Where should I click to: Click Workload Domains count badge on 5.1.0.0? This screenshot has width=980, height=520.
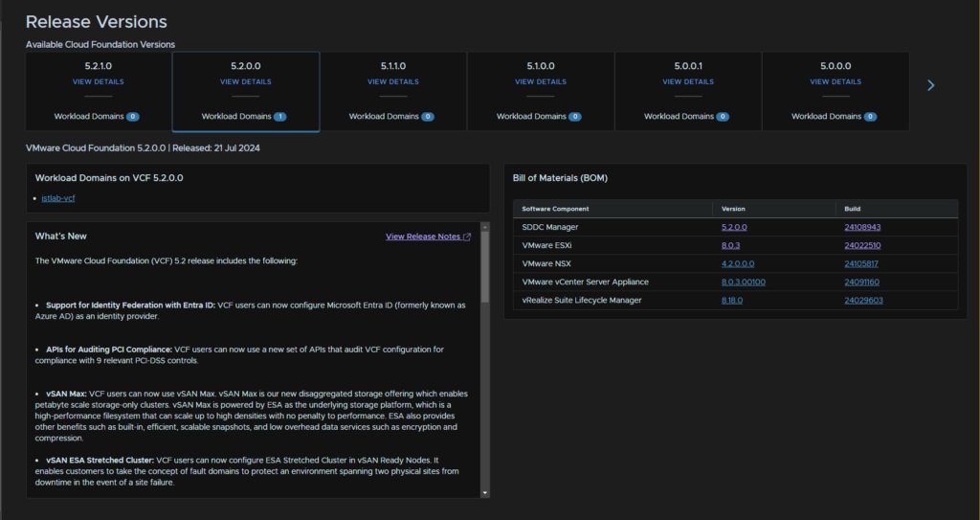click(575, 117)
